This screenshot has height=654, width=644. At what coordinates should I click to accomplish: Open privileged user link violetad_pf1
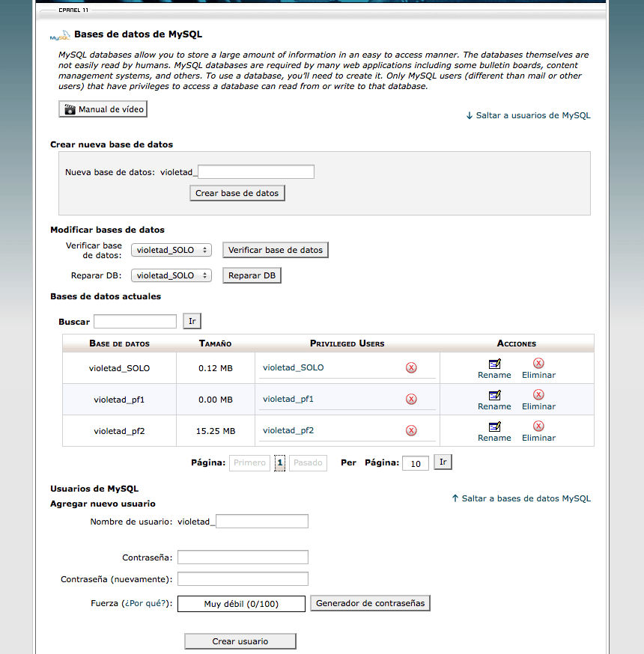tap(288, 399)
